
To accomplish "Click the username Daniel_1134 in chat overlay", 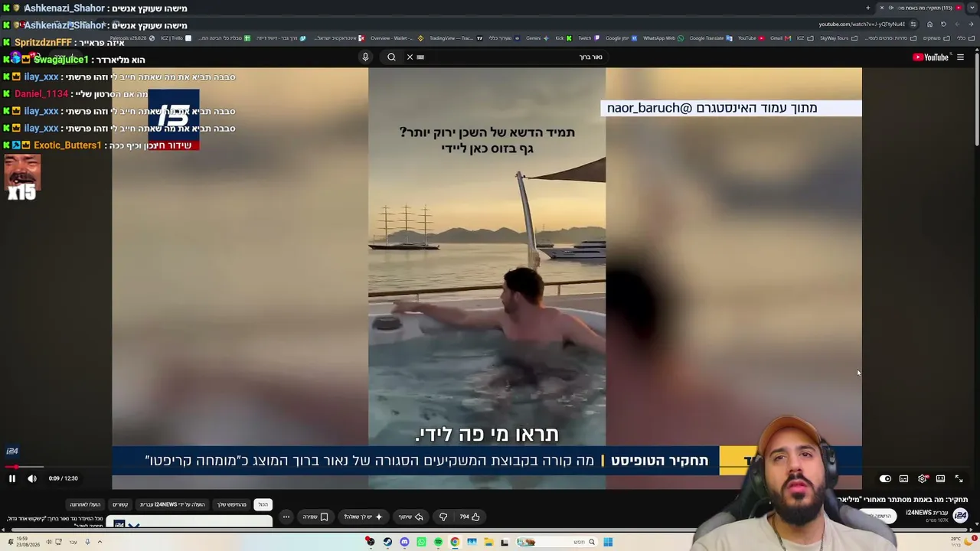I will pyautogui.click(x=41, y=93).
